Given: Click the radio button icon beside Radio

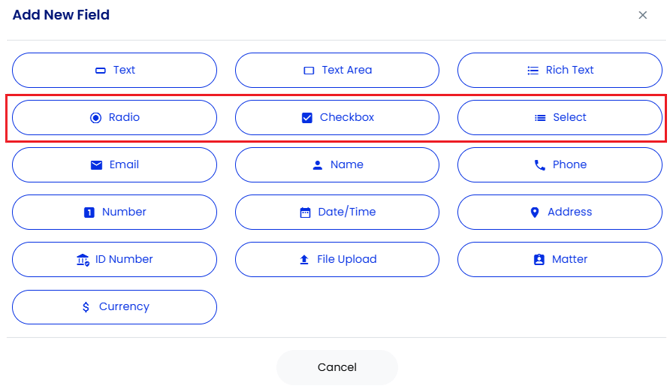Looking at the screenshot, I should [96, 118].
